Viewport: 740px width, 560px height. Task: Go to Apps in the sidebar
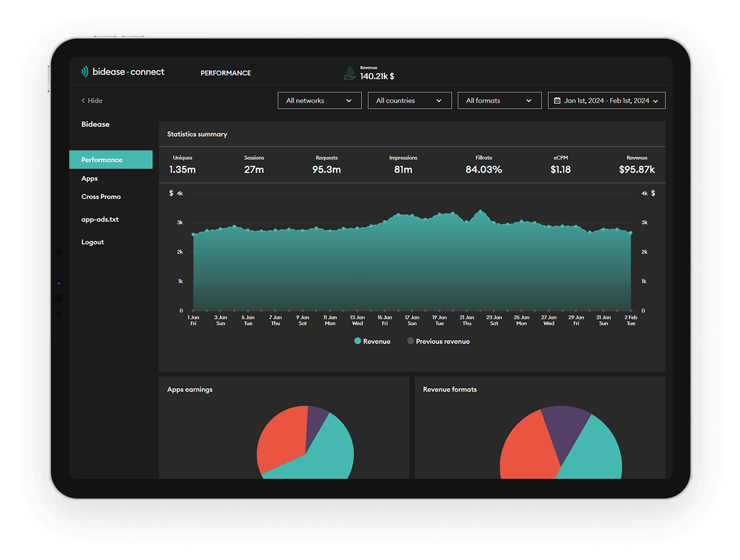click(90, 179)
